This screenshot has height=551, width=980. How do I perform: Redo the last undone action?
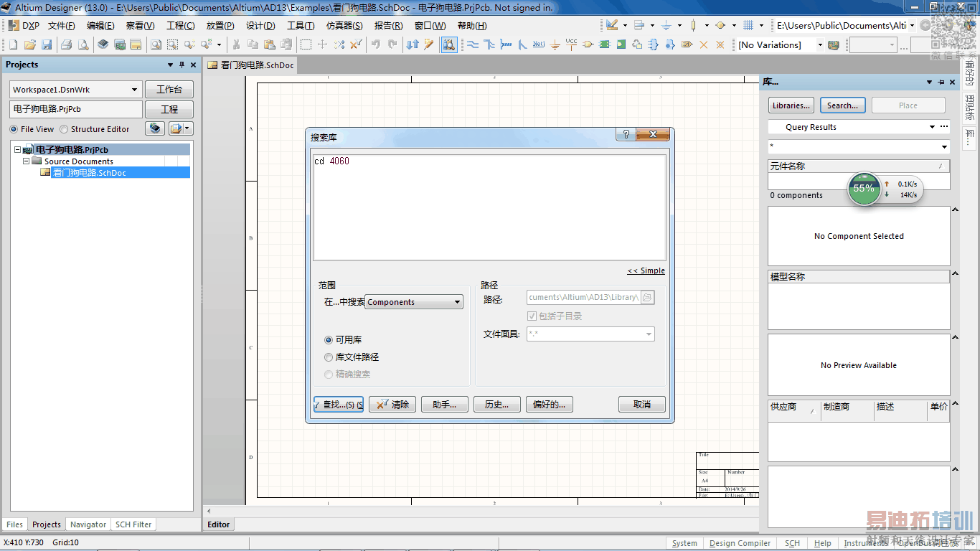click(x=392, y=44)
